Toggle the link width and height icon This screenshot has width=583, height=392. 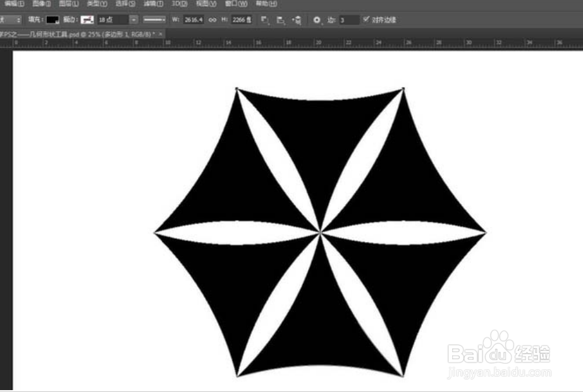[x=212, y=20]
